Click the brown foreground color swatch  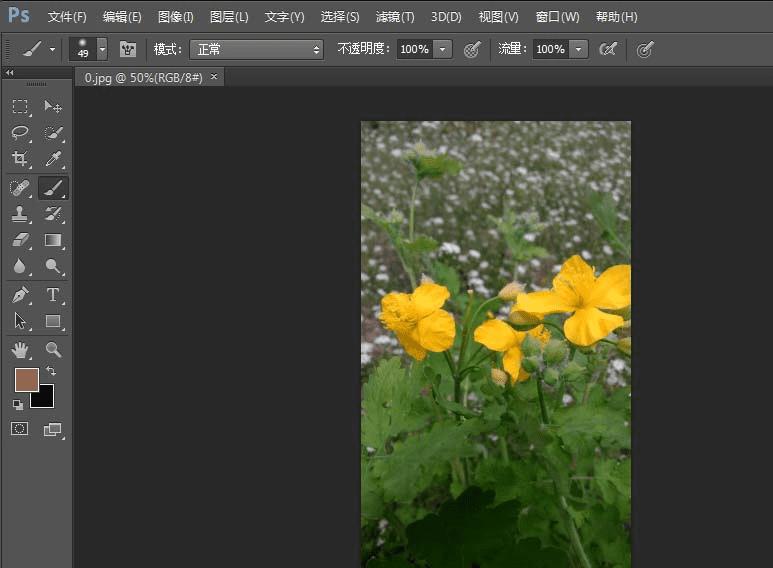[x=26, y=380]
